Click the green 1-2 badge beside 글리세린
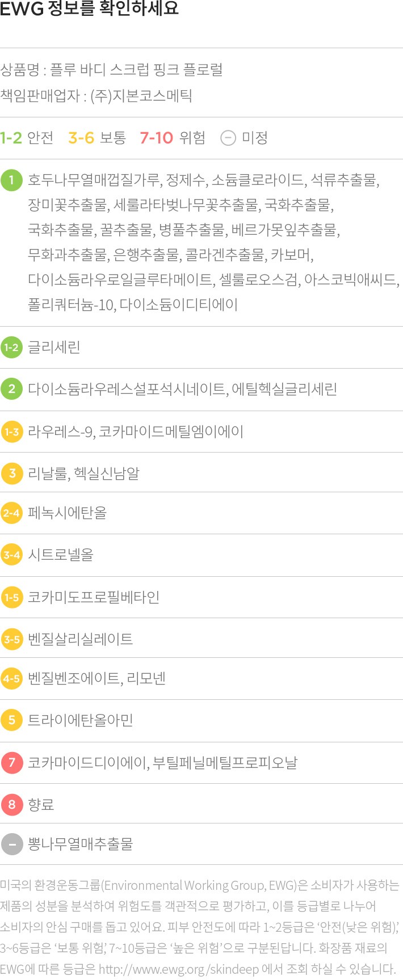 tap(11, 347)
